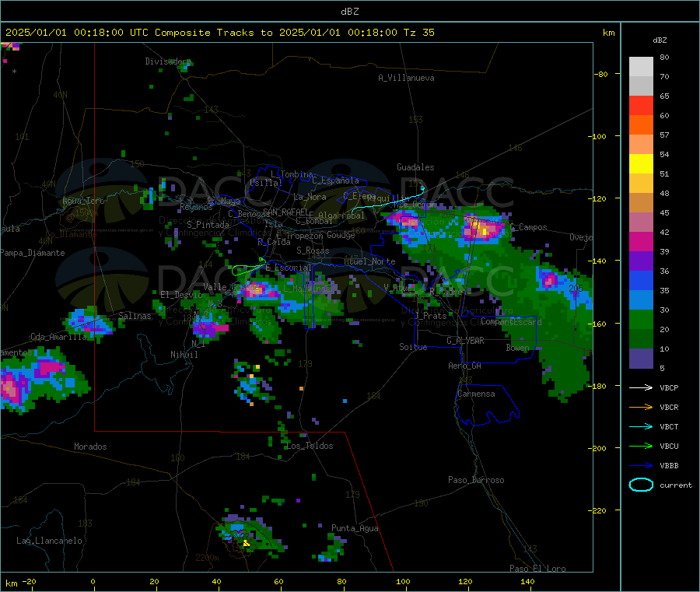This screenshot has width=700, height=592.
Task: Click the 'Carmensa' map label
Action: (476, 394)
